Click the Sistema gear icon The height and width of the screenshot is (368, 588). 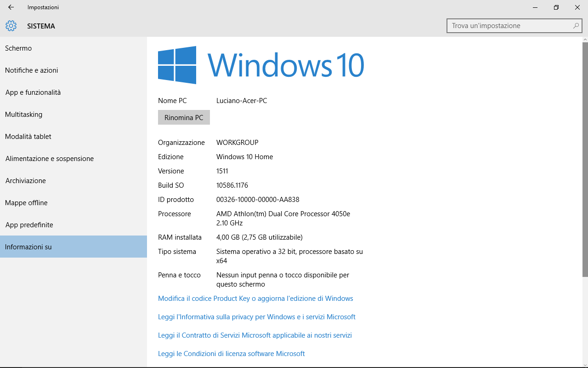[11, 26]
